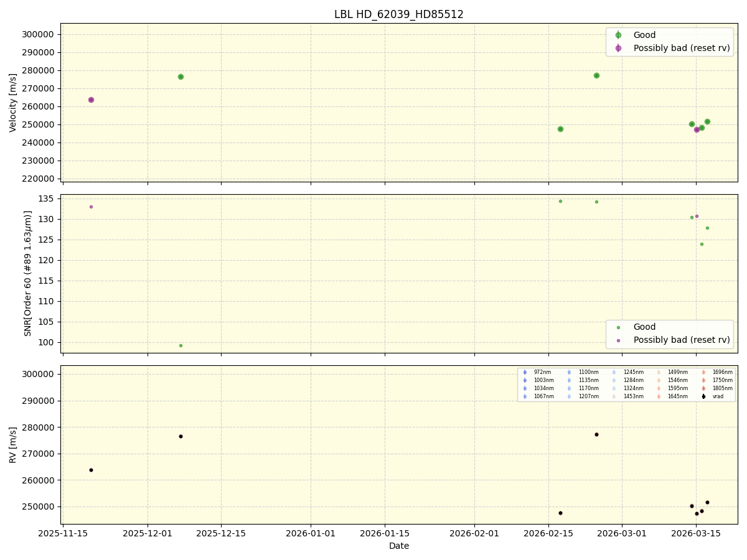747x560 pixels.
Task: Click the 1245nm legend entry
Action: coord(627,372)
